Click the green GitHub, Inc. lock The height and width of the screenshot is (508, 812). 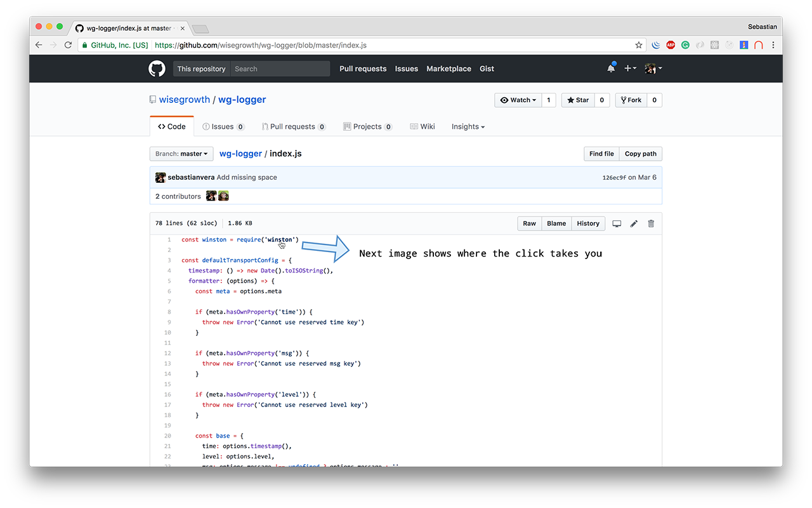(115, 45)
